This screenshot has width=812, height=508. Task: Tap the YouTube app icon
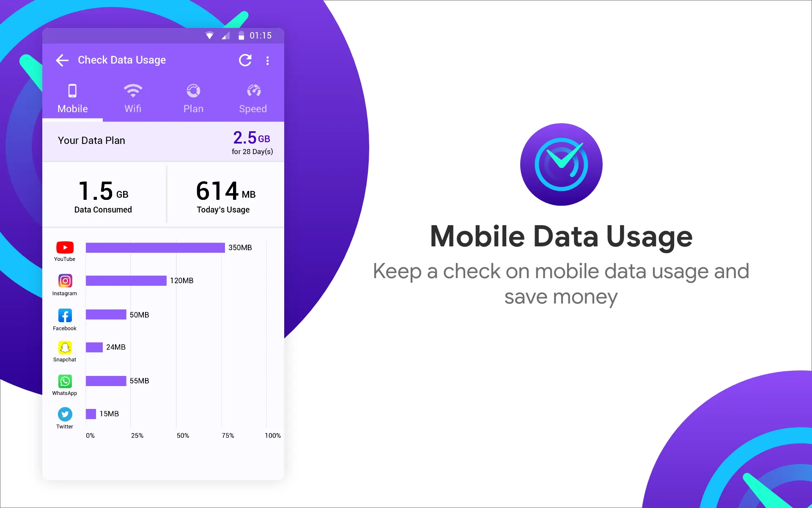(65, 248)
